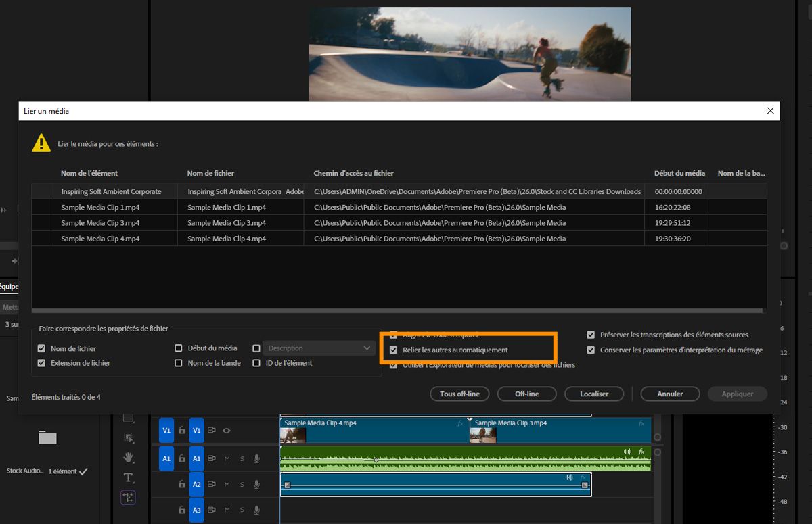The width and height of the screenshot is (812, 524).
Task: Click the A1 source patching button
Action: coord(166,458)
